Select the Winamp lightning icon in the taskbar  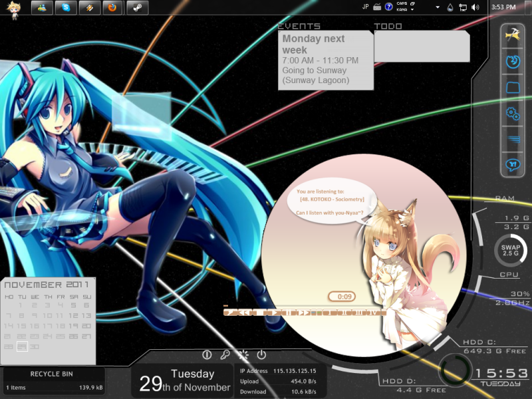[90, 7]
